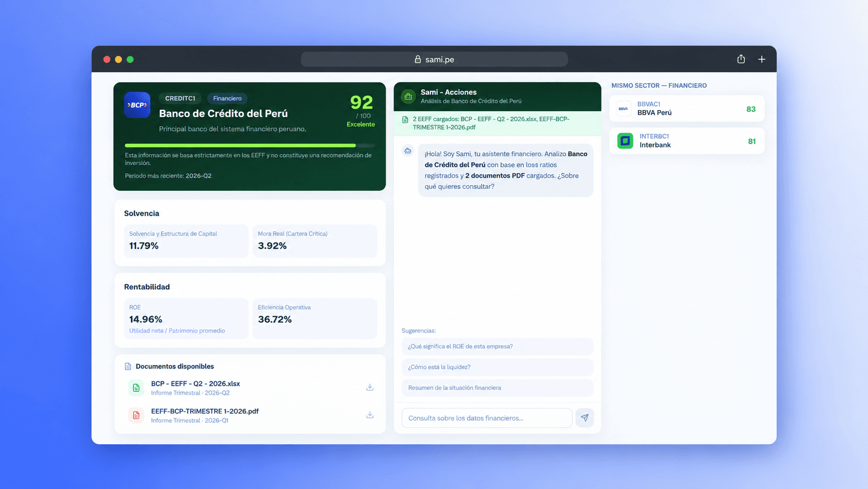
Task: Click the Interbank green logo icon
Action: point(625,141)
